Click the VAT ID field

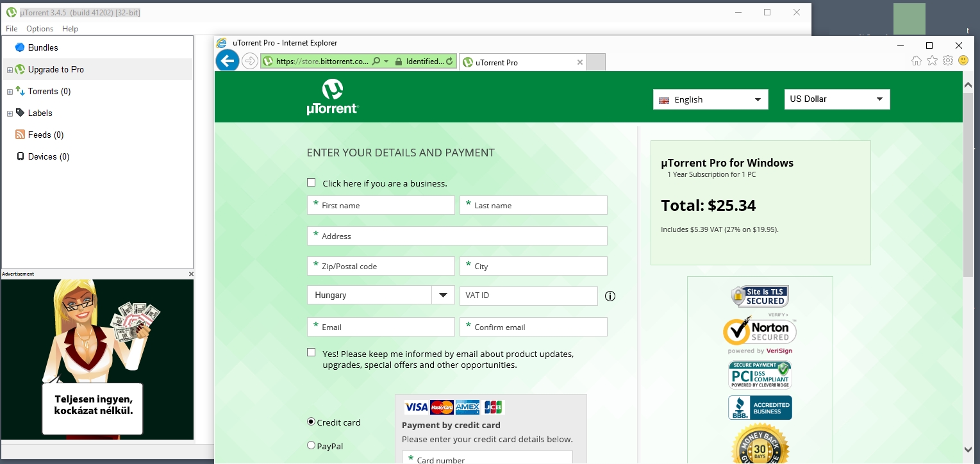(x=529, y=295)
